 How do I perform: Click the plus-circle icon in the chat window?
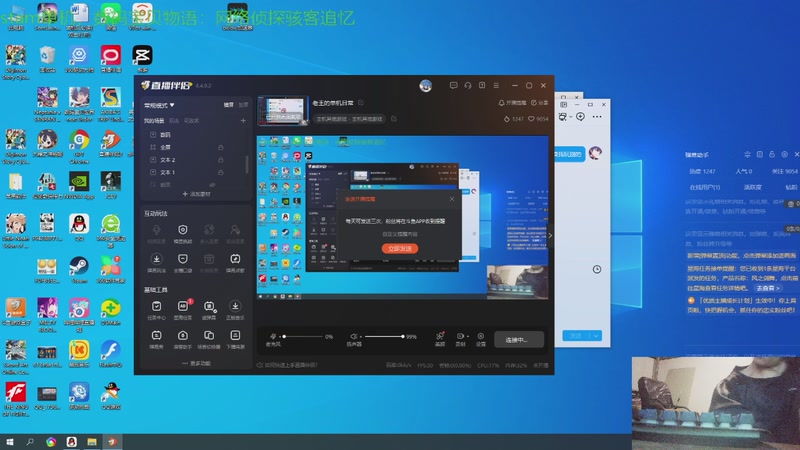(580, 117)
